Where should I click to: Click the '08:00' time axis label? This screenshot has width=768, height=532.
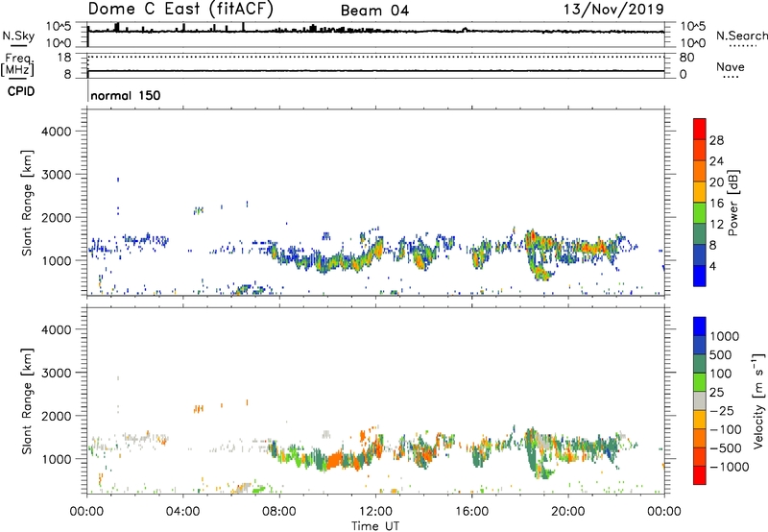click(279, 512)
